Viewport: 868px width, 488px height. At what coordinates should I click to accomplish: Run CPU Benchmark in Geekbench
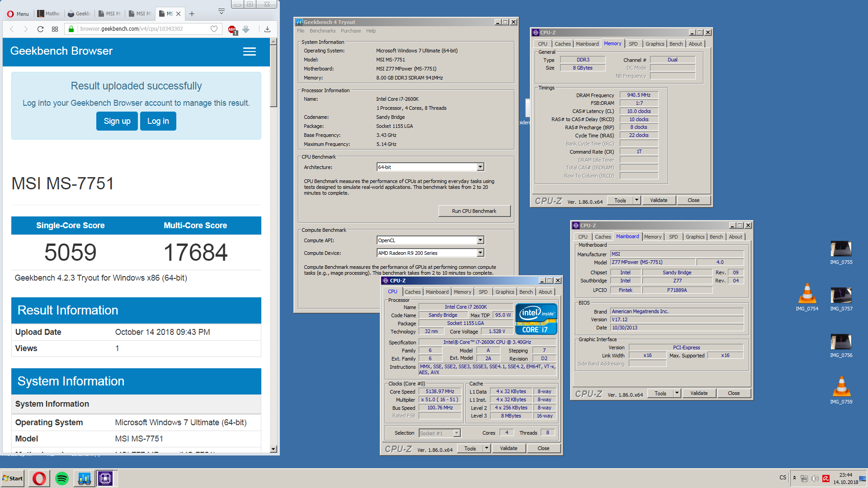pos(474,211)
